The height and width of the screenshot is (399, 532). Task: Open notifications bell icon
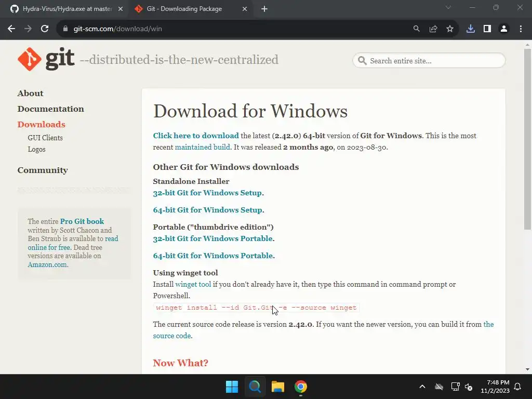point(518,387)
